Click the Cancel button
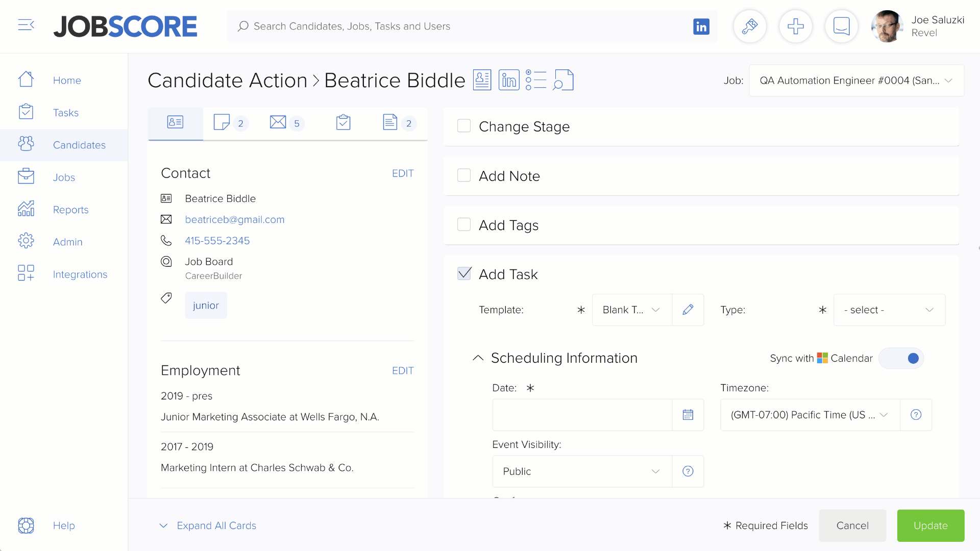The image size is (980, 551). click(x=852, y=525)
